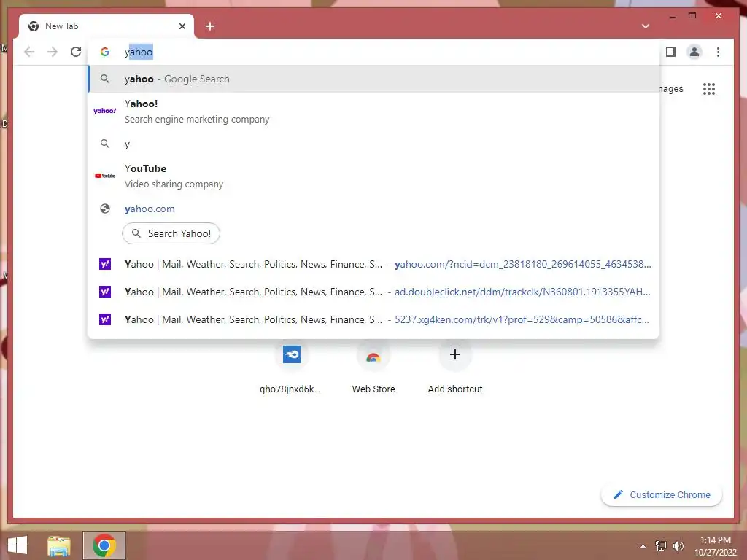The width and height of the screenshot is (747, 560).
Task: Open the network tray icon
Action: [x=661, y=546]
